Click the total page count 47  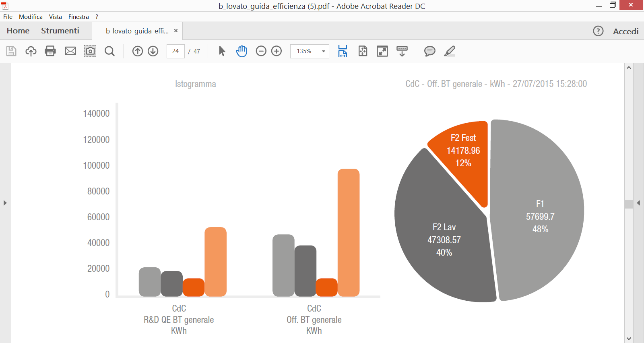click(x=196, y=51)
